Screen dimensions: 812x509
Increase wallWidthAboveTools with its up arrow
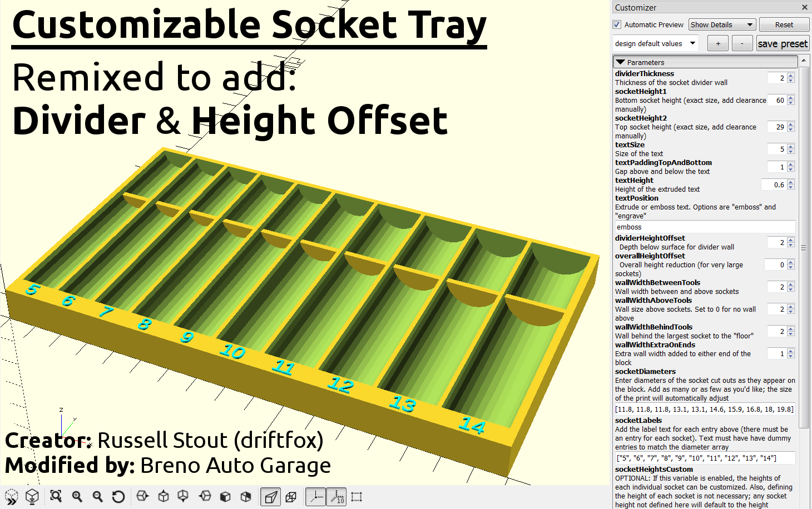(791, 306)
